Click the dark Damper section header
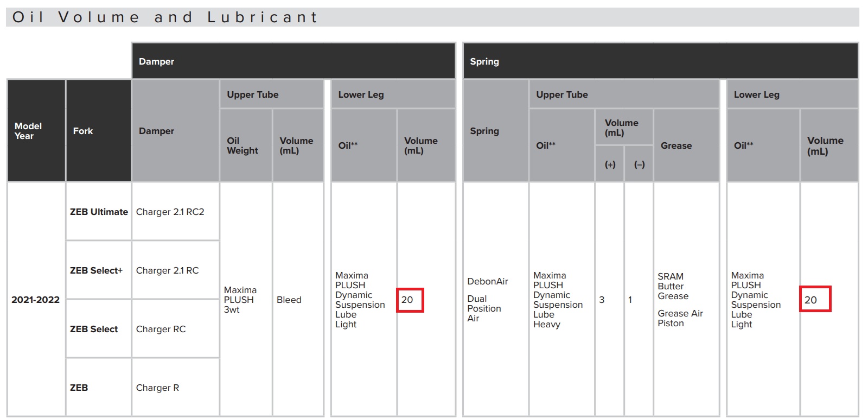Image resolution: width=868 pixels, height=418 pixels. pos(293,61)
